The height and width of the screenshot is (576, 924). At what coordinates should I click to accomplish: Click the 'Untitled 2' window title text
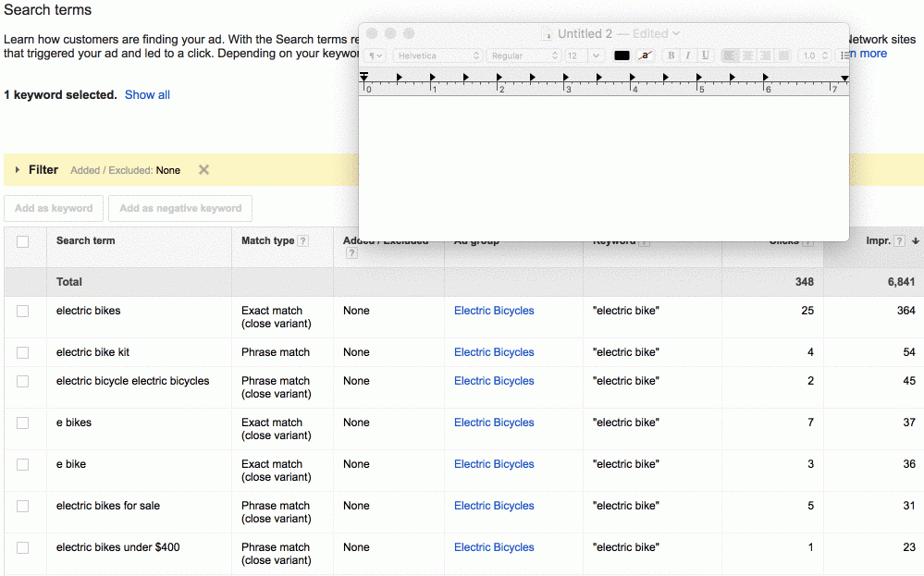coord(585,33)
